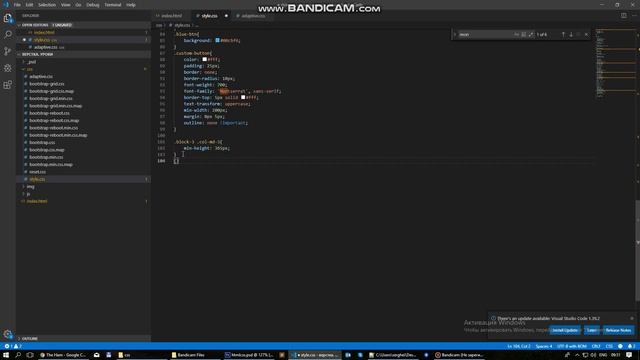Toggle Match Whole Word in find widget
This screenshot has height=360, width=640.
pyautogui.click(x=524, y=35)
